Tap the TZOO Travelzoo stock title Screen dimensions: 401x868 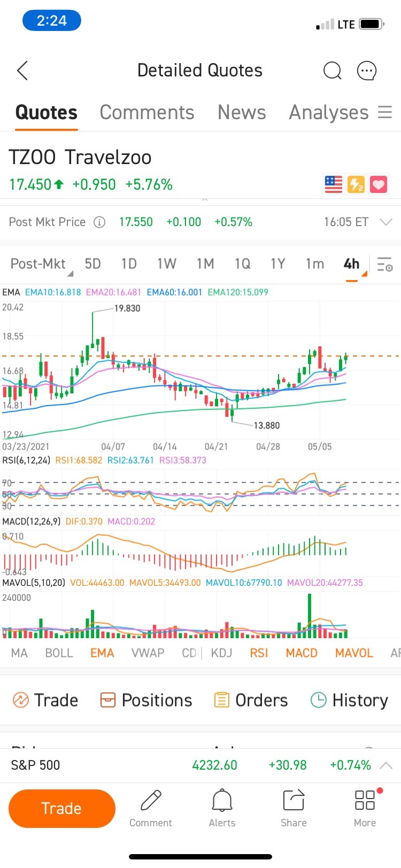coord(80,157)
